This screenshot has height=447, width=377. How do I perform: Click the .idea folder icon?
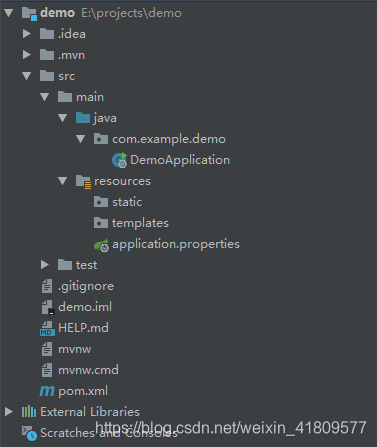pos(47,34)
